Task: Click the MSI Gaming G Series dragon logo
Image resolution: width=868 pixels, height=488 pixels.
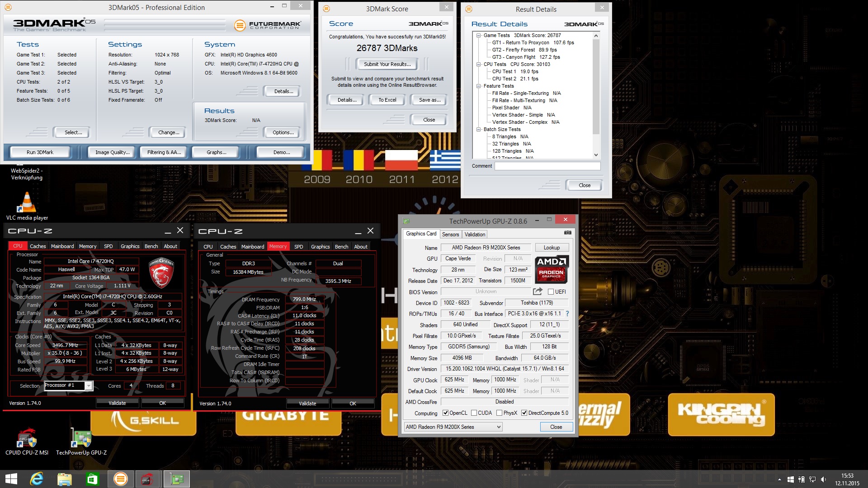Action: click(x=161, y=273)
